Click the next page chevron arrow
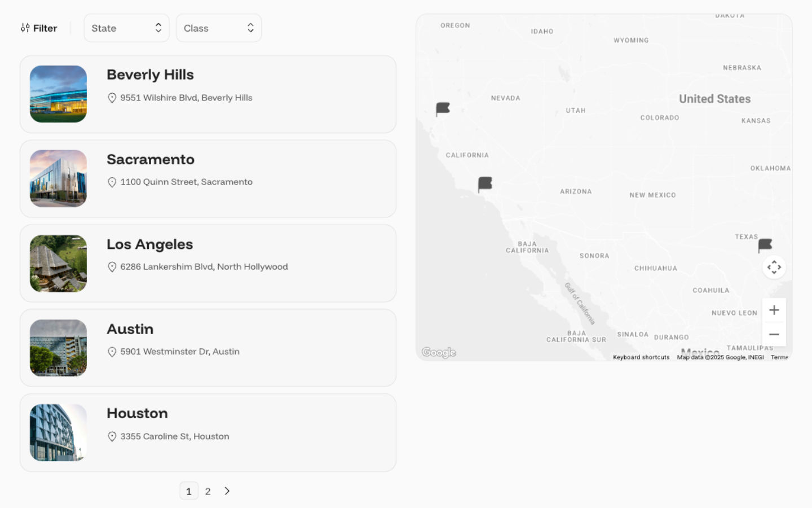The image size is (812, 508). pos(227,491)
